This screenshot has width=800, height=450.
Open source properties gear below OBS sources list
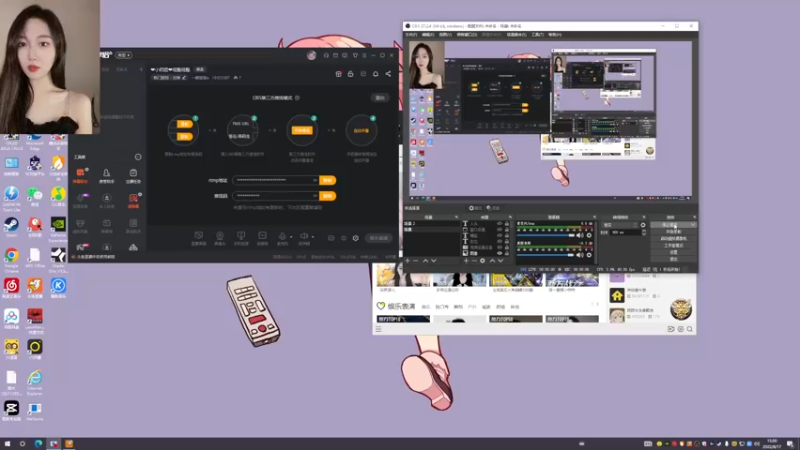click(x=482, y=261)
